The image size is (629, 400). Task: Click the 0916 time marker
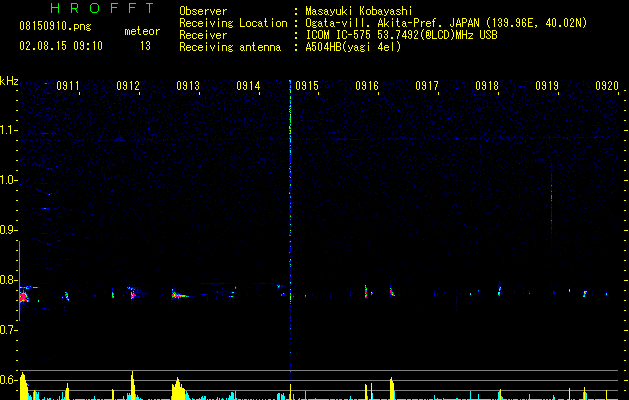[x=367, y=86]
